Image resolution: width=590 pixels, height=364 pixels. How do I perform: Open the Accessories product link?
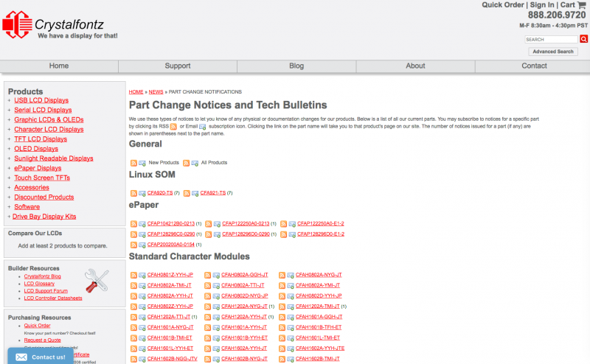click(32, 187)
